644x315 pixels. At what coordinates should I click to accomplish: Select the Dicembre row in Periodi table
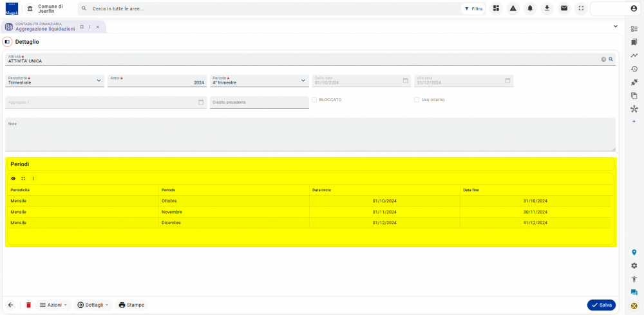309,223
